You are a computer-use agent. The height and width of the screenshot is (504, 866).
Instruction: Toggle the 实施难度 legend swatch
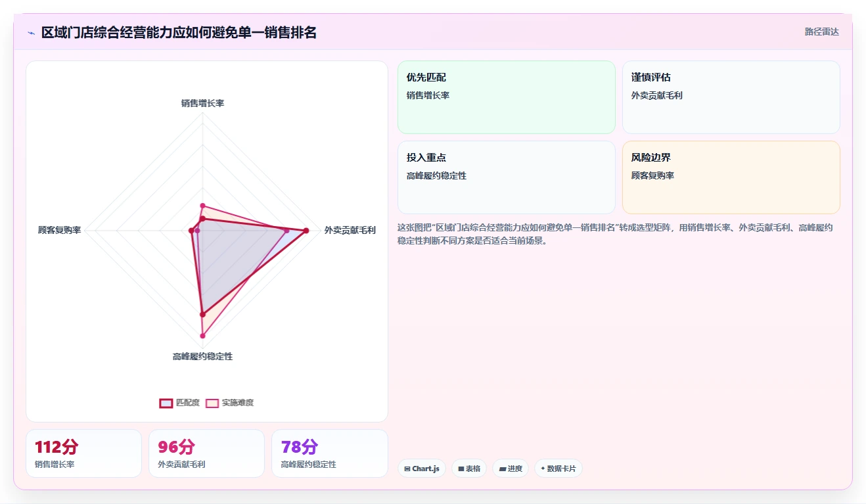(212, 403)
